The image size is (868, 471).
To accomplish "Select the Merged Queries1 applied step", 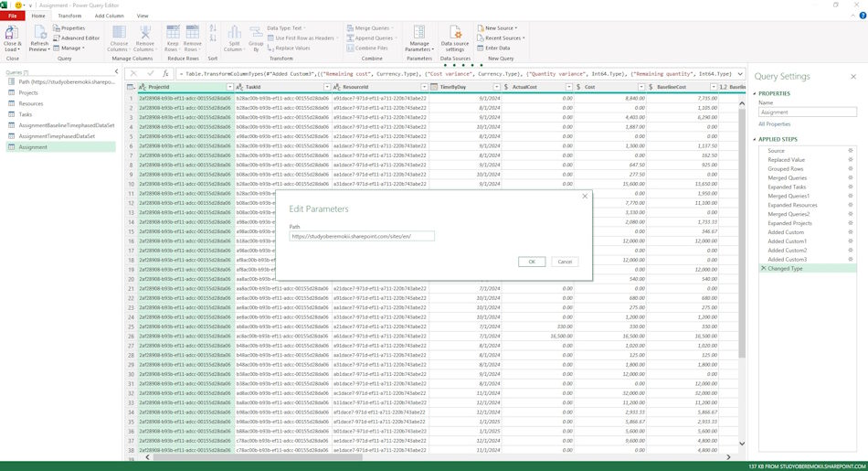I will 789,196.
